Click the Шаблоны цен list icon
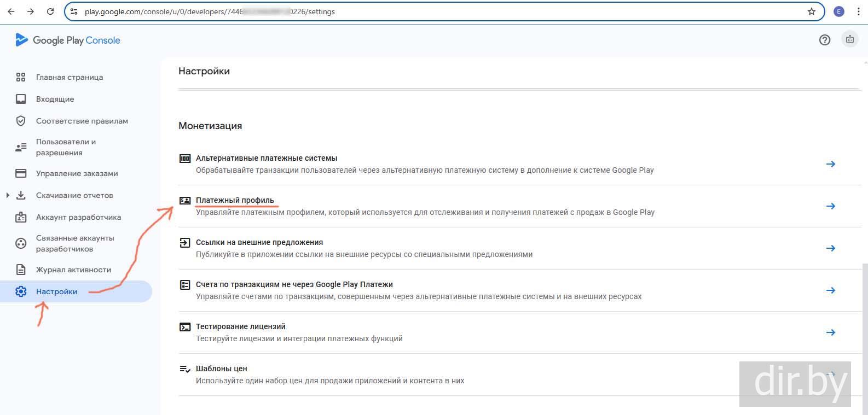Image resolution: width=868 pixels, height=415 pixels. click(185, 369)
